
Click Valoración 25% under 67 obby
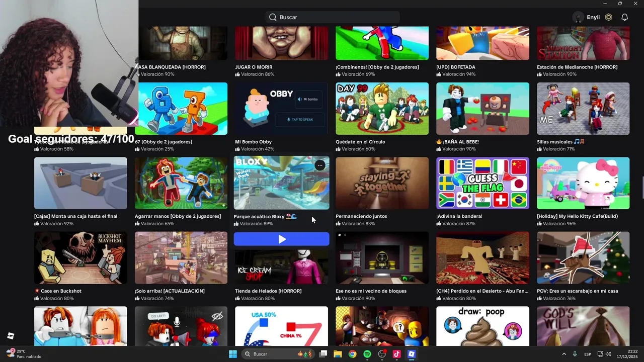point(154,149)
